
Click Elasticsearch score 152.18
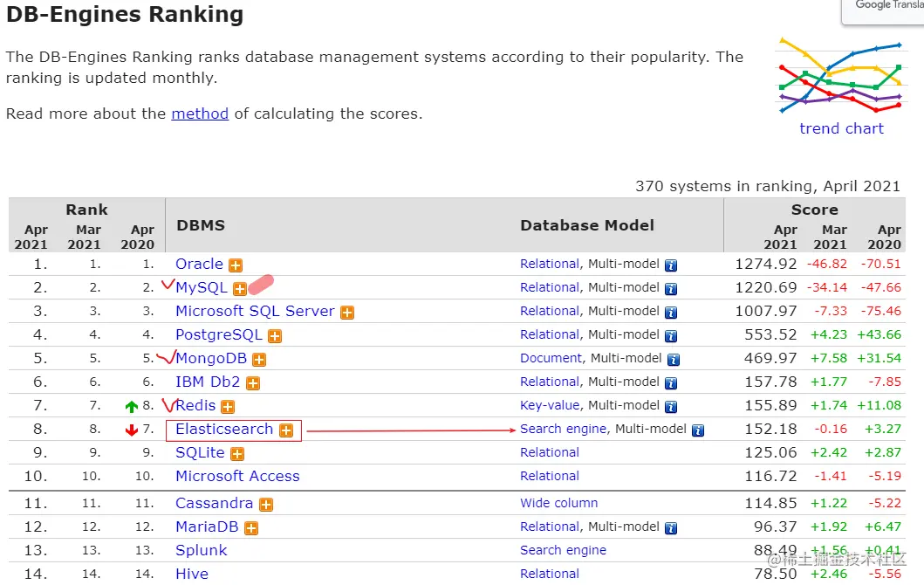point(770,429)
